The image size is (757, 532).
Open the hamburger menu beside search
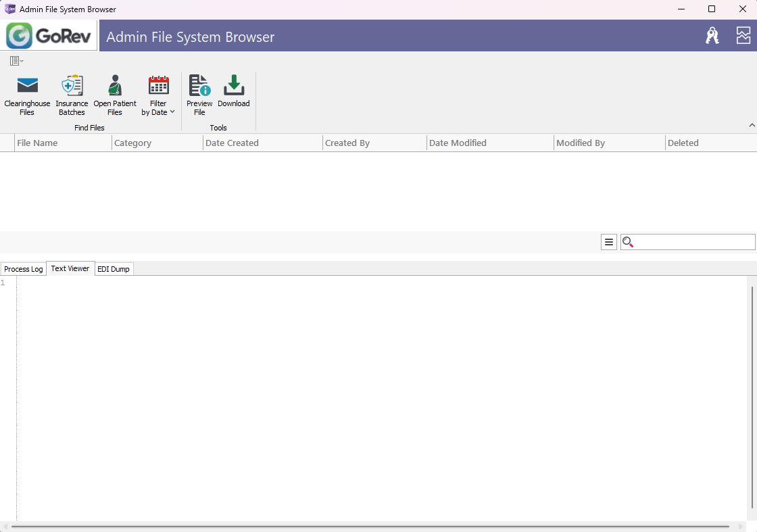pyautogui.click(x=609, y=242)
